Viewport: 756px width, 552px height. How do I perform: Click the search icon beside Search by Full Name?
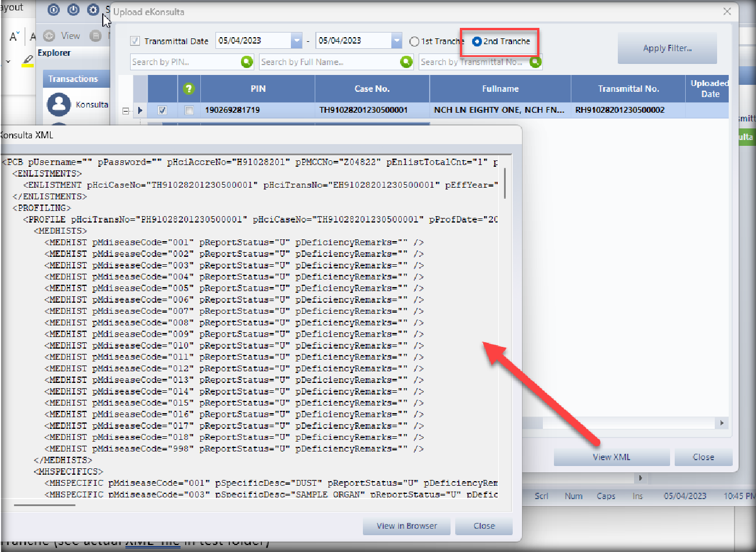(x=406, y=62)
